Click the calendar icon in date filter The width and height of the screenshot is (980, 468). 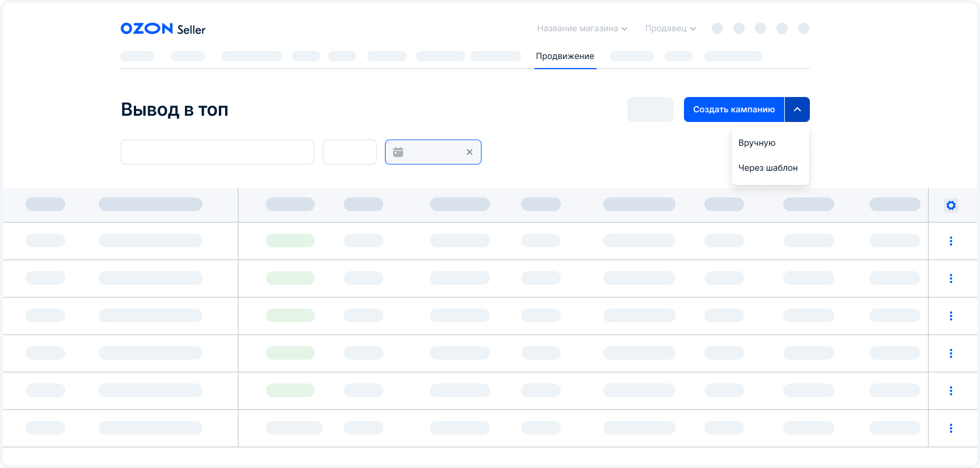[x=398, y=152]
